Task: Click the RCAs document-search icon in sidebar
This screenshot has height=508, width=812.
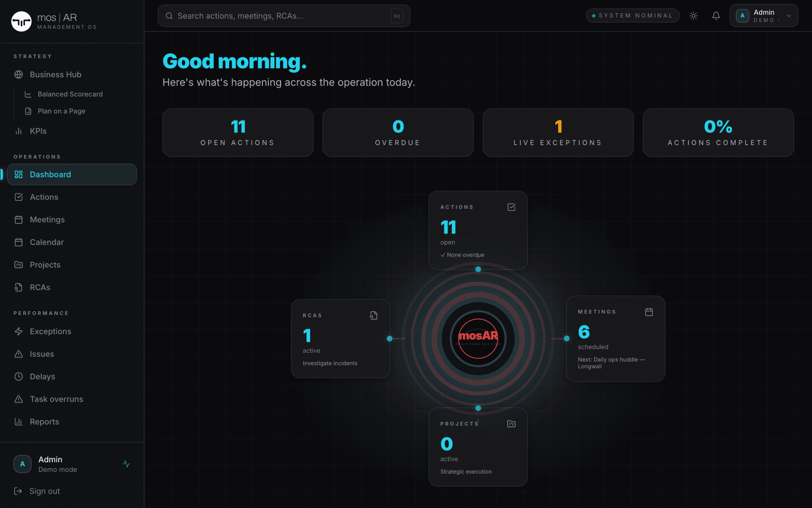Action: coord(19,287)
